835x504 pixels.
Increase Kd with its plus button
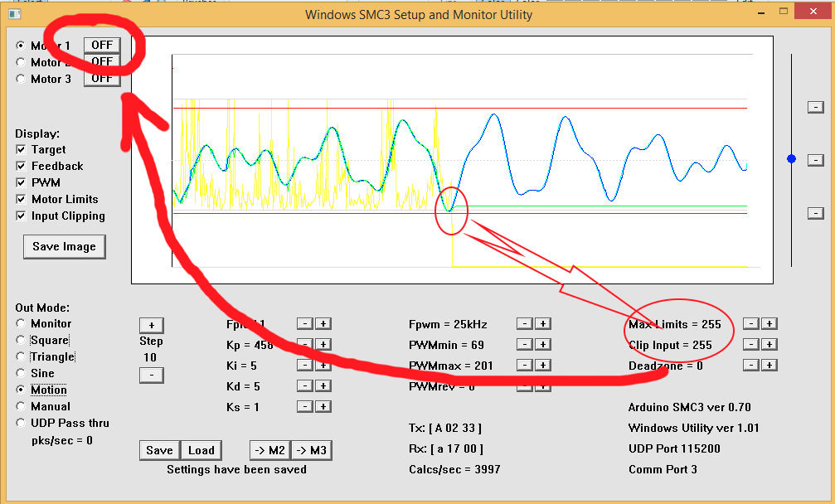click(x=323, y=385)
